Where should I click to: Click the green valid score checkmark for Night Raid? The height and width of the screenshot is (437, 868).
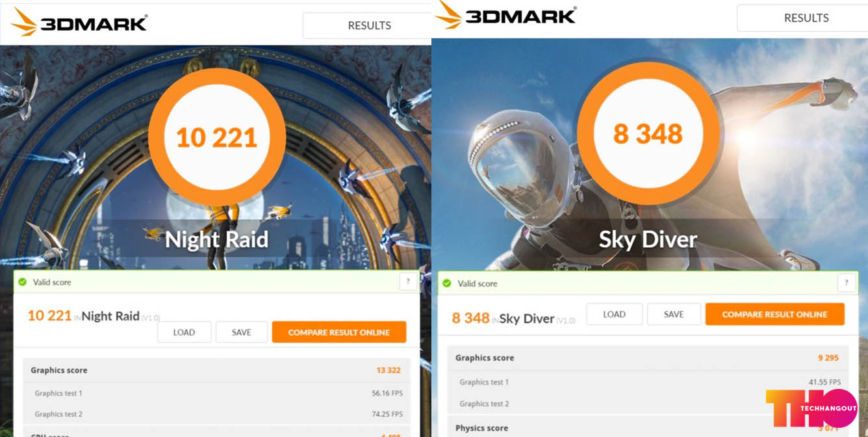point(23,282)
